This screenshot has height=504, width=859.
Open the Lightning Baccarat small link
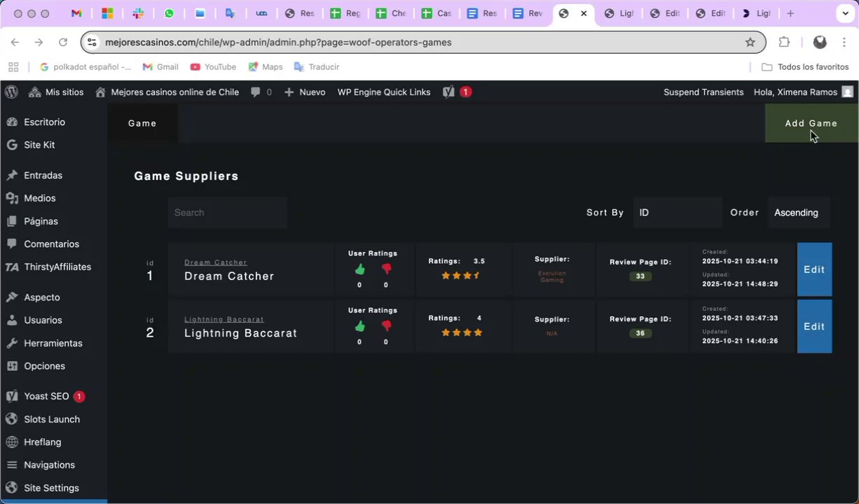coord(224,319)
